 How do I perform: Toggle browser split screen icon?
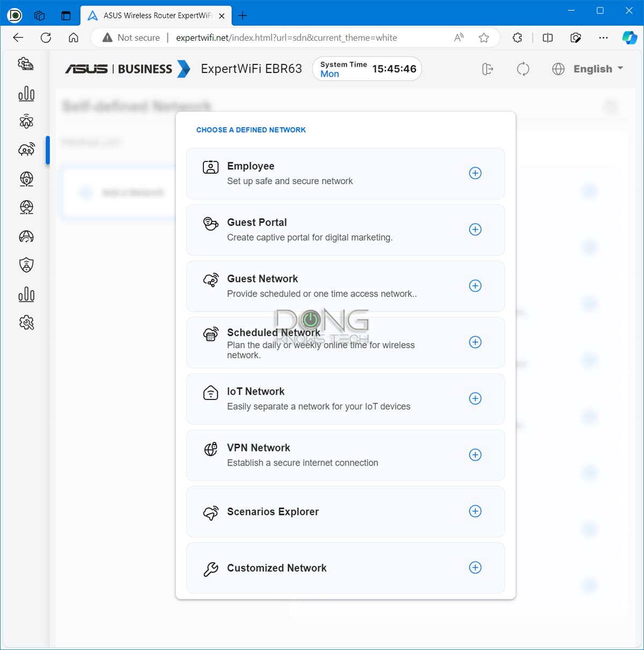tap(547, 38)
